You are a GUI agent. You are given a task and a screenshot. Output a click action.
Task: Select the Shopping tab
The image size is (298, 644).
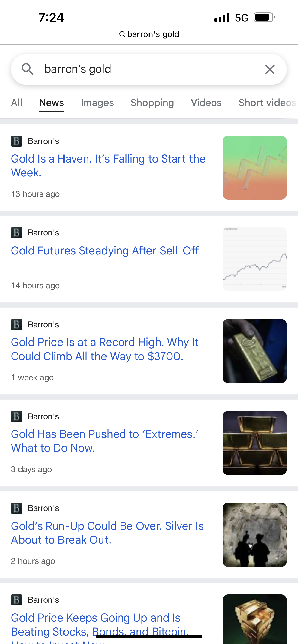(x=152, y=103)
